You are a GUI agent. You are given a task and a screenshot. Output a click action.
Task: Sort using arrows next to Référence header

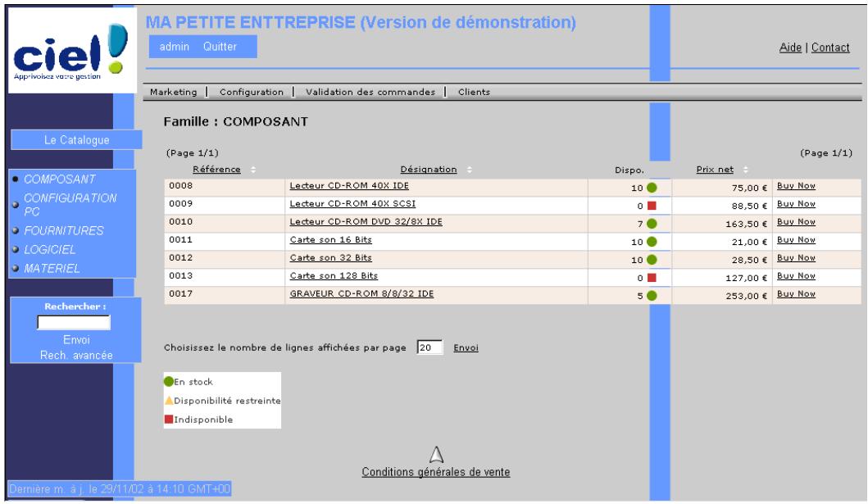[253, 170]
